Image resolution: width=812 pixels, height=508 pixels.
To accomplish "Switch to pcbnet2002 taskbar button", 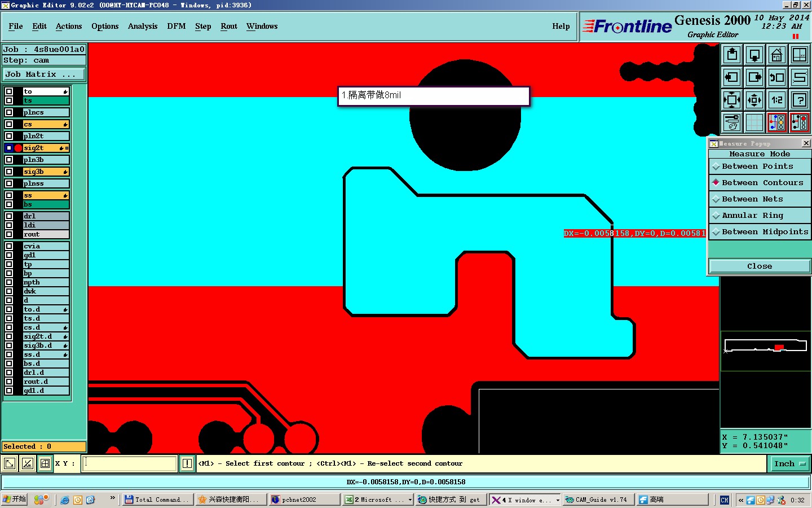I will pyautogui.click(x=304, y=500).
